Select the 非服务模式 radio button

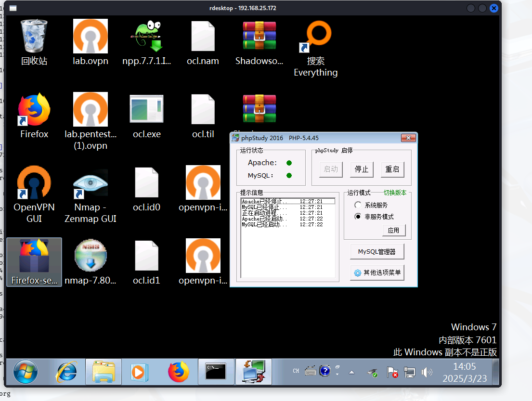[358, 217]
